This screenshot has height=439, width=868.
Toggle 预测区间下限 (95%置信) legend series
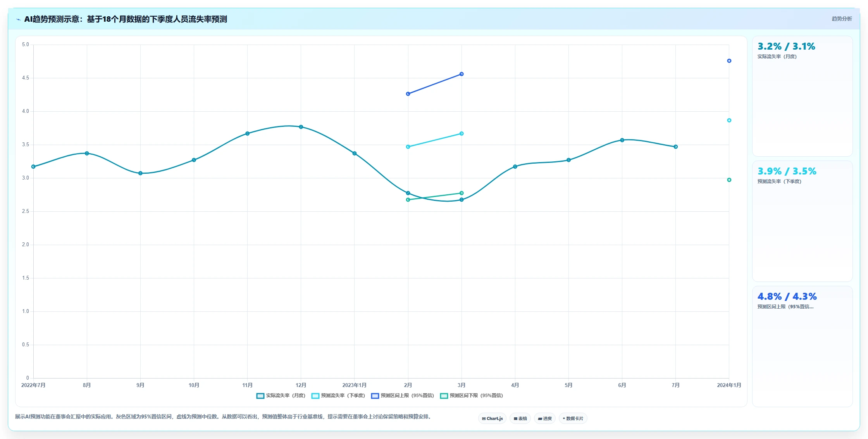(472, 396)
